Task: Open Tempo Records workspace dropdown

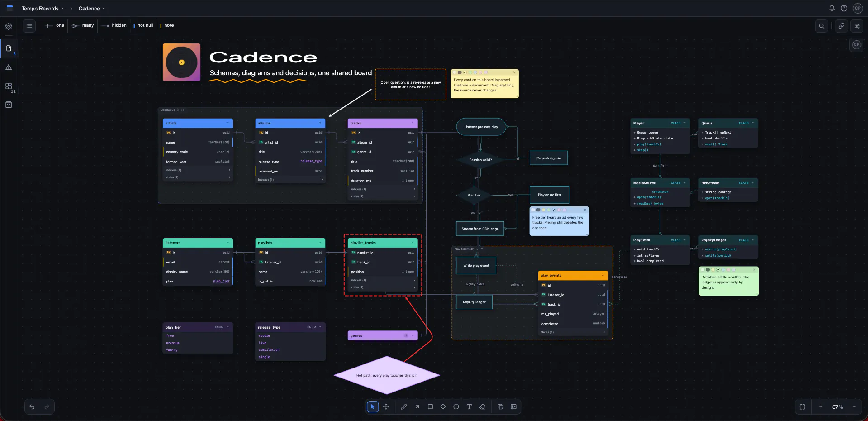Action: (43, 9)
